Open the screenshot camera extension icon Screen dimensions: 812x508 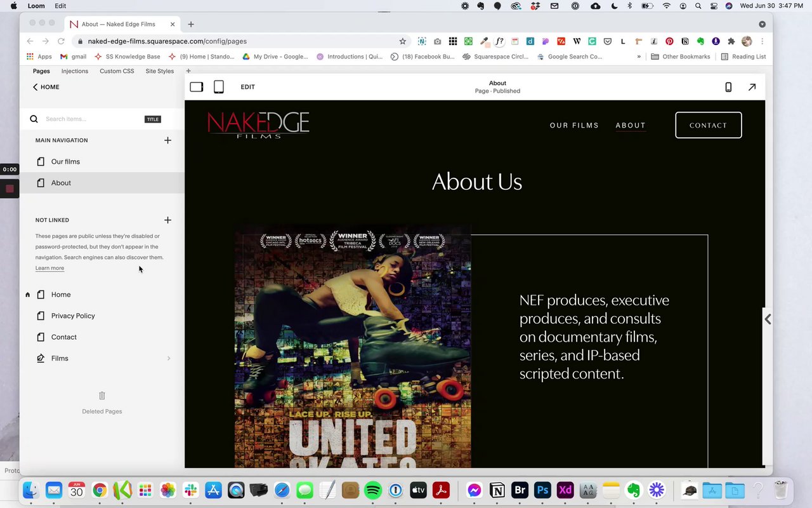[437, 41]
